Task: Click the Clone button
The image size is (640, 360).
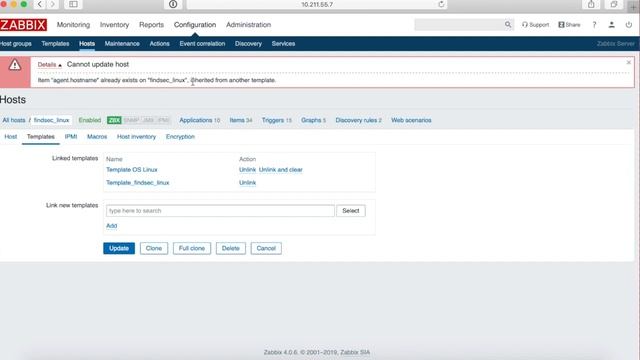Action: [x=154, y=248]
